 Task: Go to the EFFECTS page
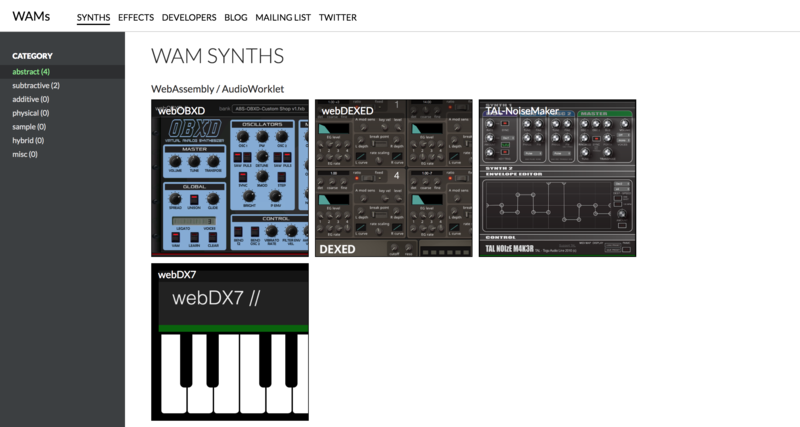pos(135,17)
